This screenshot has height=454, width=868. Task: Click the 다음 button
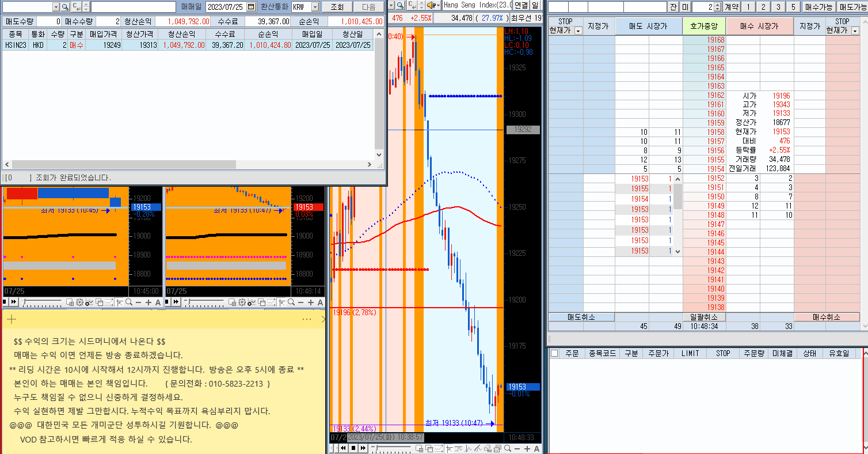(368, 7)
